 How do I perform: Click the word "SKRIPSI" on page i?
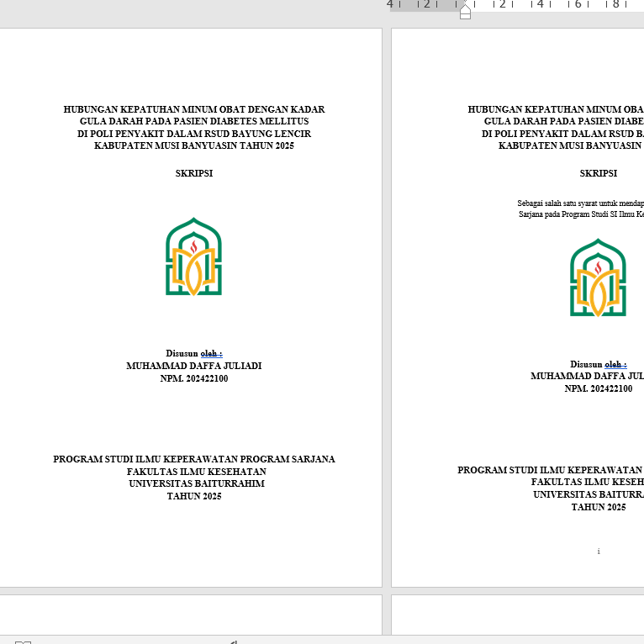(x=598, y=173)
